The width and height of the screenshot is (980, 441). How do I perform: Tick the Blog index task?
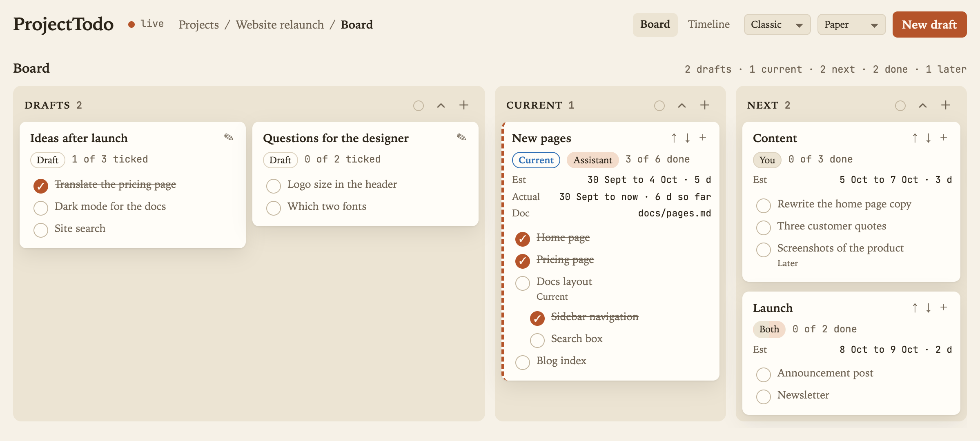pos(523,362)
